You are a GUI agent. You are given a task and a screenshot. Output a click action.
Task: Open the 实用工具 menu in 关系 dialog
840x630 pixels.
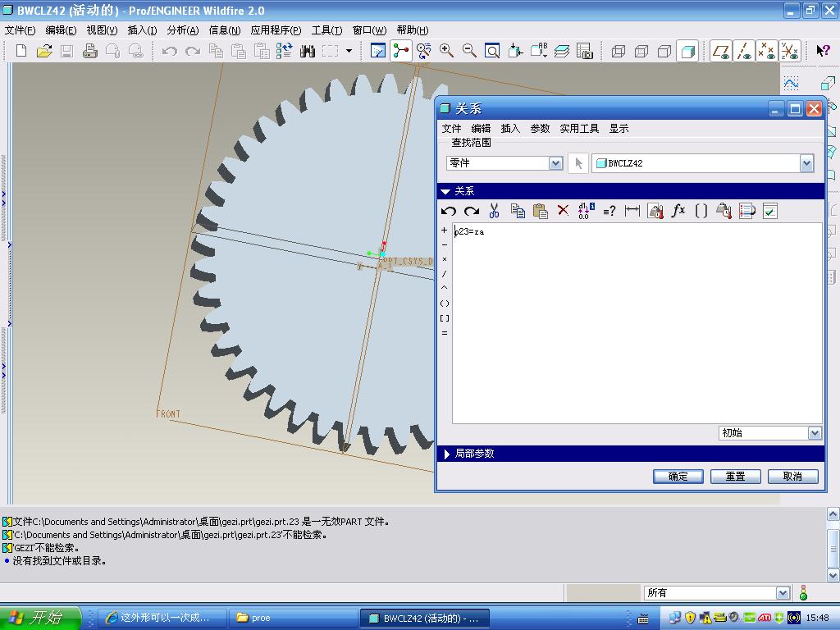tap(579, 129)
